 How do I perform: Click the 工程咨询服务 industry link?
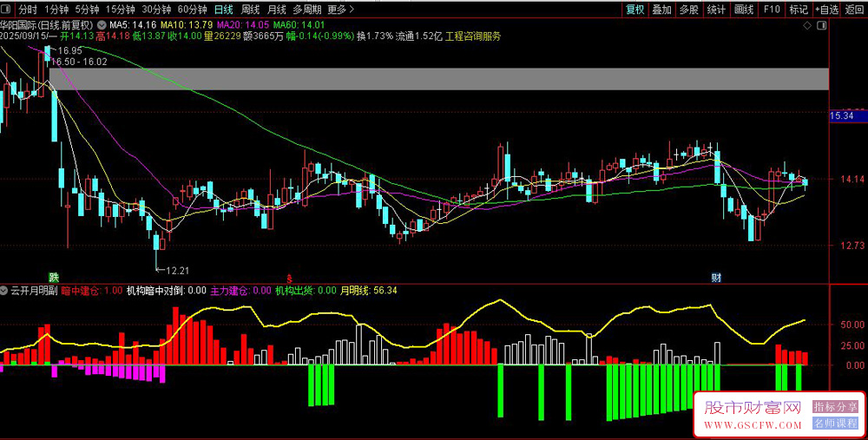(473, 36)
